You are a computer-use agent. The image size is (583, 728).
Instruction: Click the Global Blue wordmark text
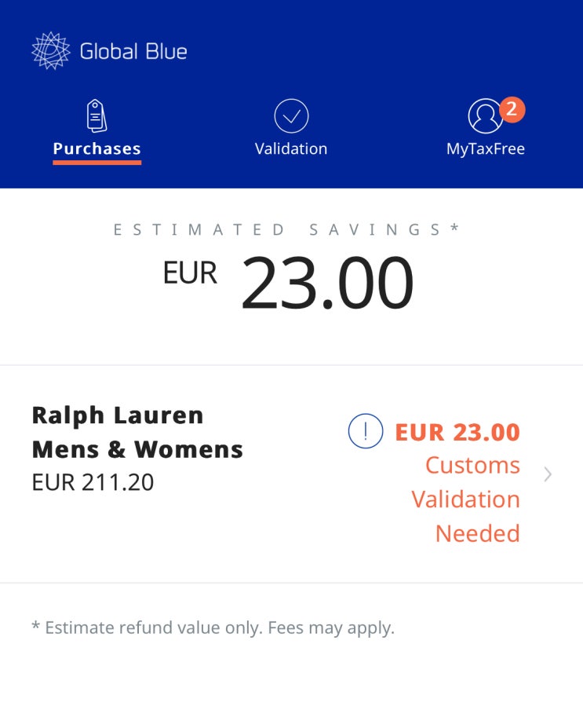point(133,53)
